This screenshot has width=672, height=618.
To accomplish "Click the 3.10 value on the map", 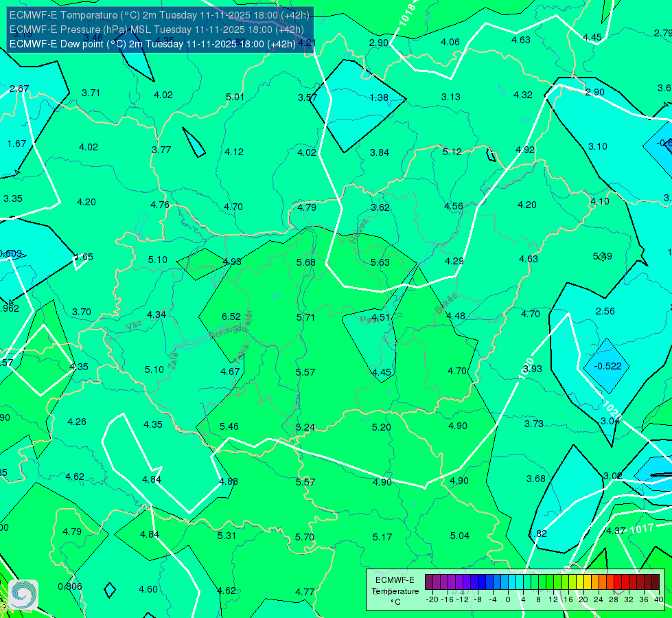I will point(597,146).
